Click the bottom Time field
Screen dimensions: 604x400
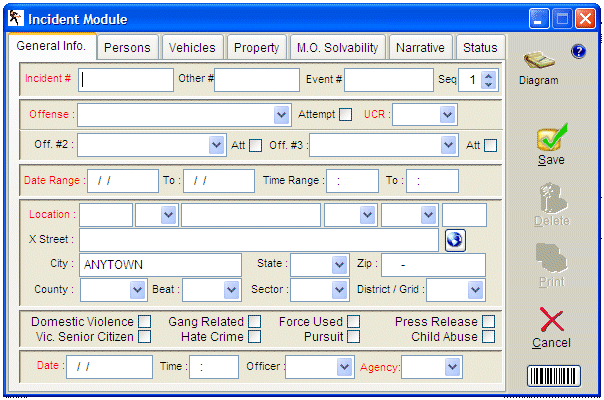click(214, 367)
